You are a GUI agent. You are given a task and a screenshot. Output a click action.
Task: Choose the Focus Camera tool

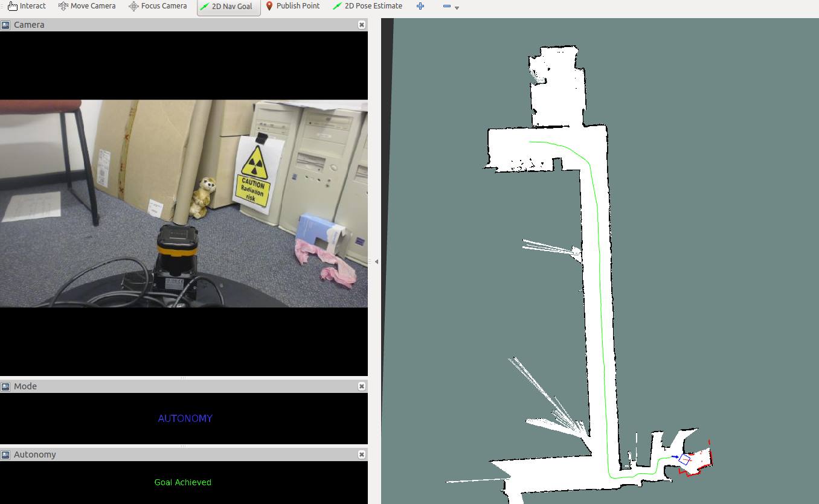pyautogui.click(x=158, y=6)
